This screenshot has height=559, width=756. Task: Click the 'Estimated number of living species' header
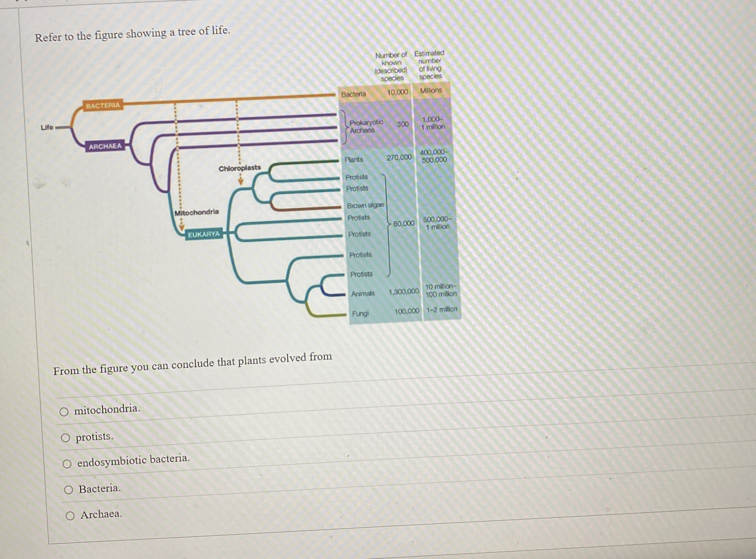(x=429, y=65)
